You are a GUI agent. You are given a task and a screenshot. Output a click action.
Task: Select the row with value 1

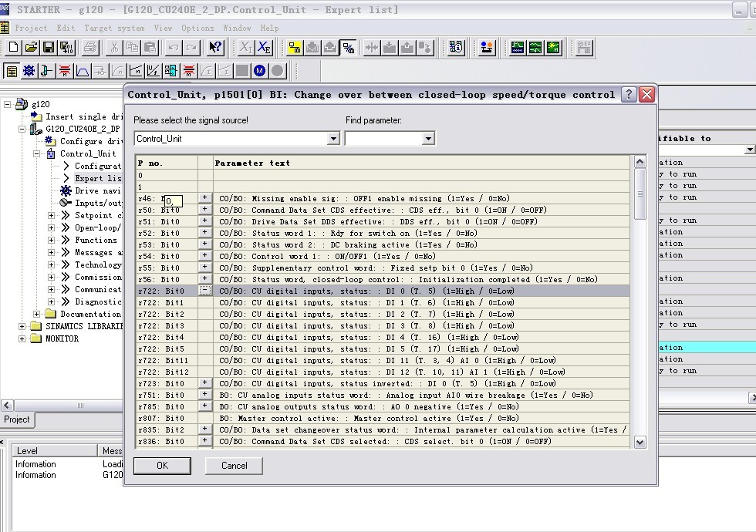[x=383, y=187]
